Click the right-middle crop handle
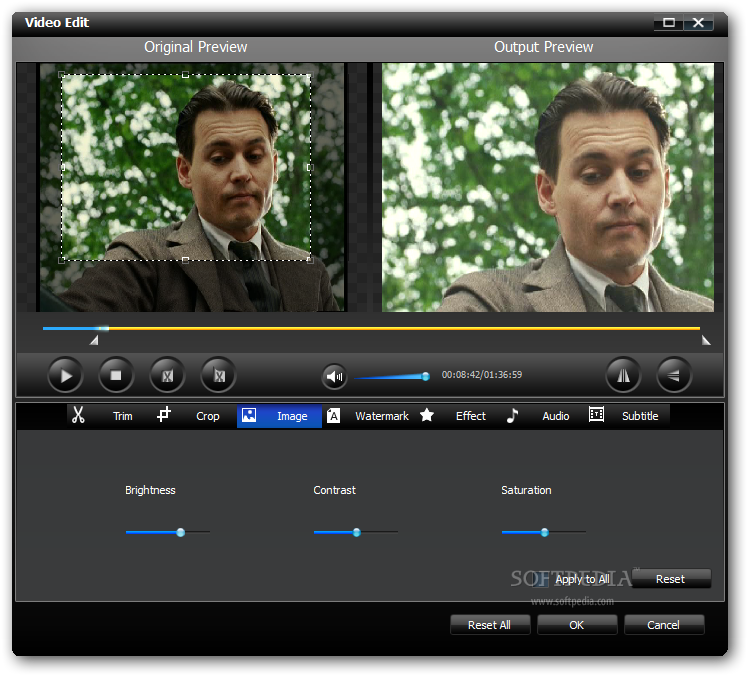Viewport: 748px width, 676px height. [310, 167]
